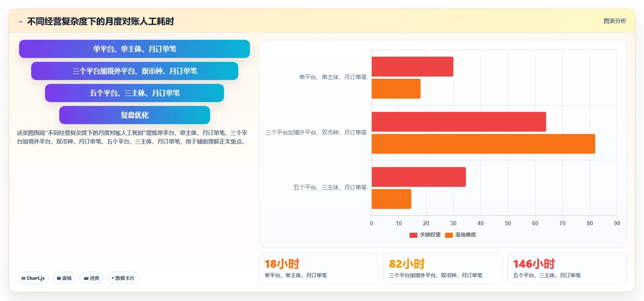The image size is (644, 301).
Task: Click the 关键权重 legend label
Action: click(430, 235)
